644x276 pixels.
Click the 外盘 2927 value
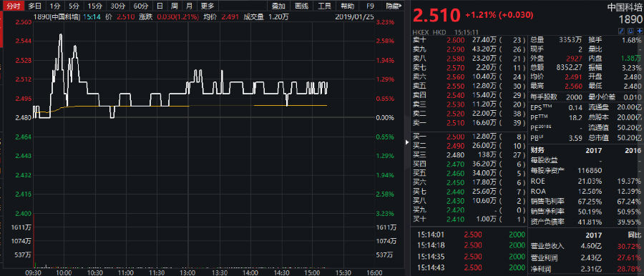click(x=575, y=59)
